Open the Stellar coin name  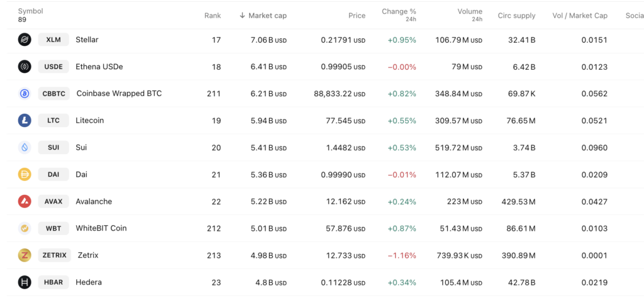(x=87, y=40)
